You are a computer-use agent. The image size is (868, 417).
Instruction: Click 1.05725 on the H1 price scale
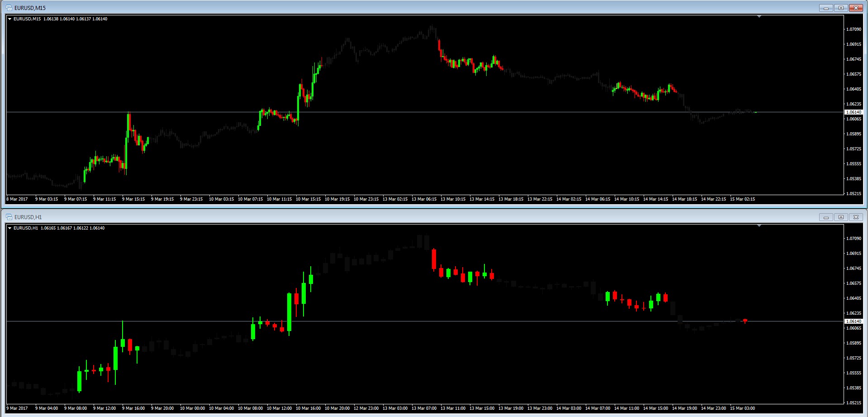click(854, 358)
